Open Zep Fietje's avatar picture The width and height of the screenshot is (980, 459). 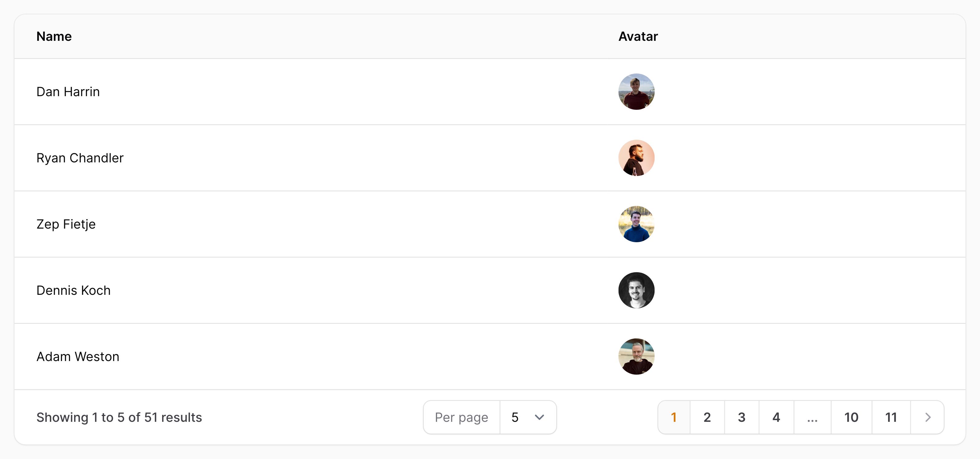(x=636, y=224)
